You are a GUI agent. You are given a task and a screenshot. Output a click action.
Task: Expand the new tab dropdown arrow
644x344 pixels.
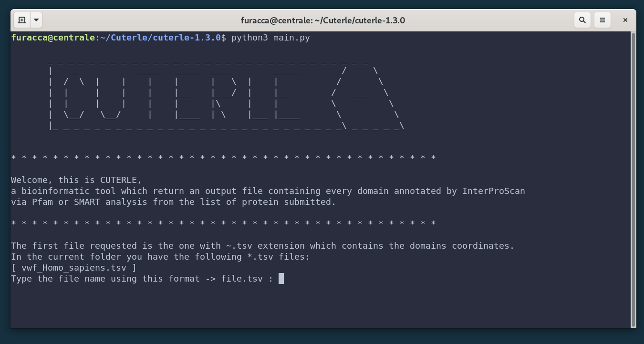pos(36,20)
